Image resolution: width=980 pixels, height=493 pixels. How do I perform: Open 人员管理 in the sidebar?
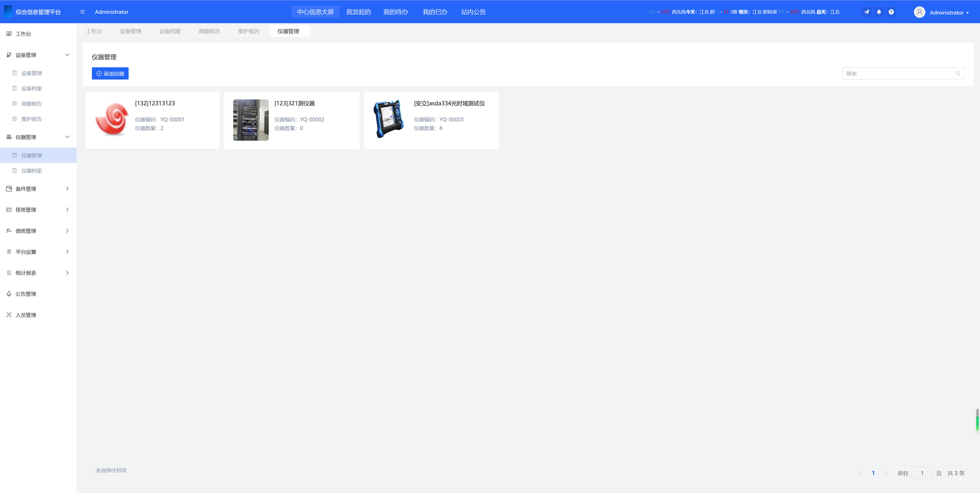pos(26,315)
